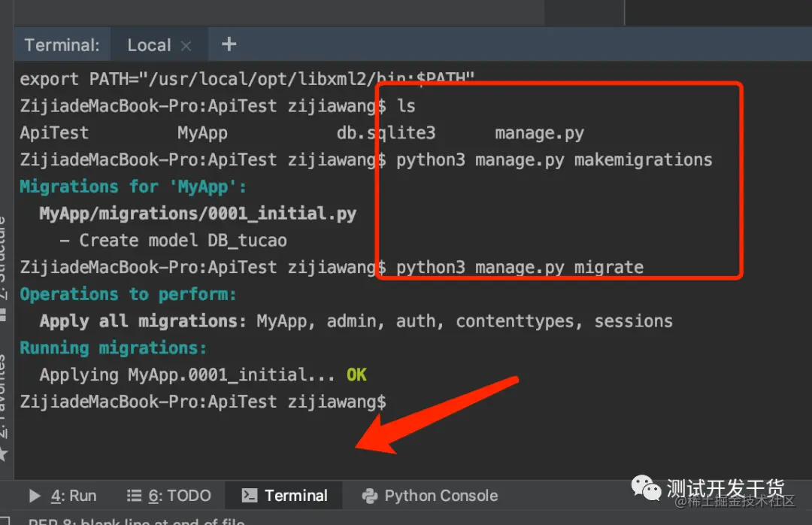Click 'ApiTest' in the ls output row
Viewport: 812px width, 525px height.
(x=54, y=133)
